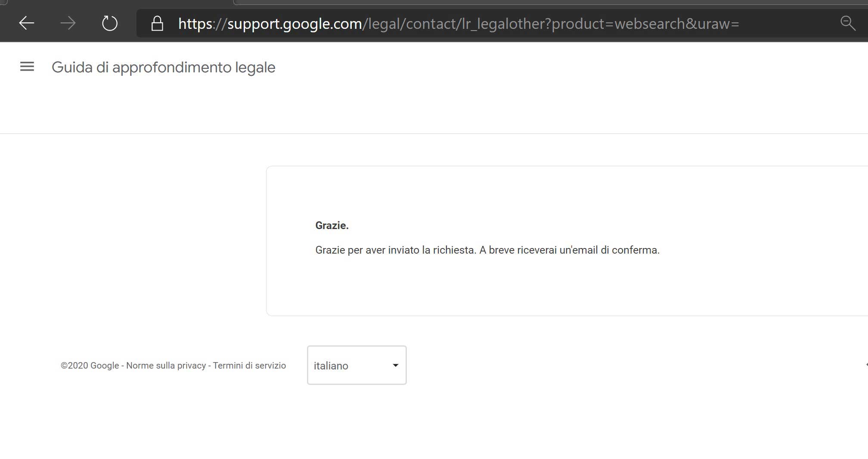This screenshot has width=868, height=459.
Task: Open Norme sulla privacy link
Action: pyautogui.click(x=166, y=366)
